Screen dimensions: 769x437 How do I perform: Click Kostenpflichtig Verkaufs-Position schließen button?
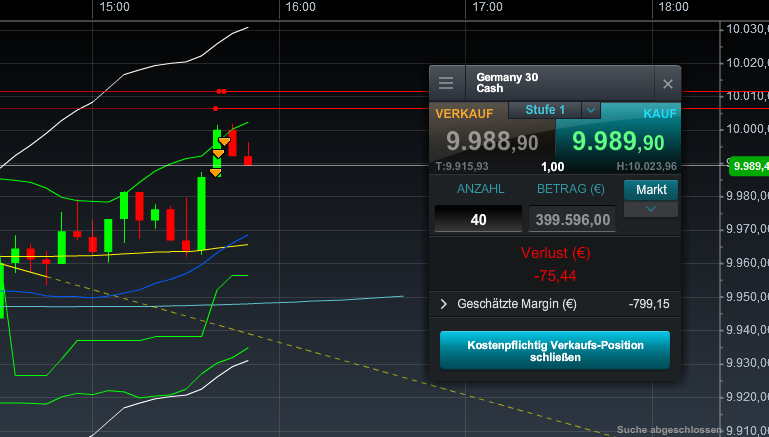click(555, 351)
